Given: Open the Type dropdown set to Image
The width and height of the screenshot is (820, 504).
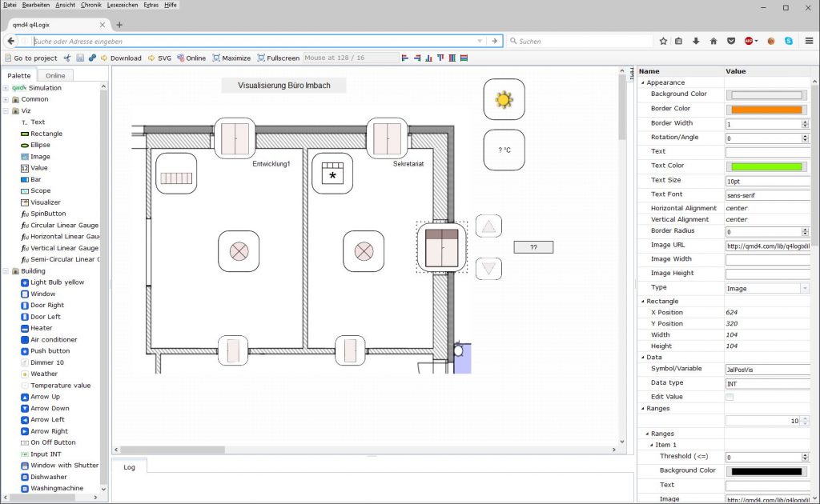Looking at the screenshot, I should [767, 288].
